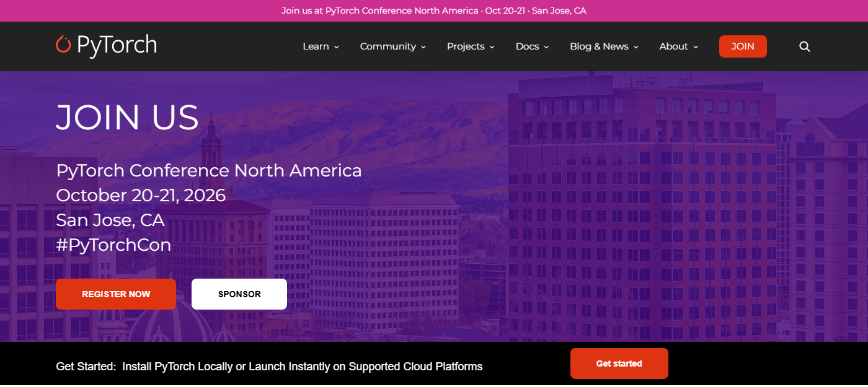
Task: Click the 'October 20-21, 2026' date text
Action: [x=141, y=195]
